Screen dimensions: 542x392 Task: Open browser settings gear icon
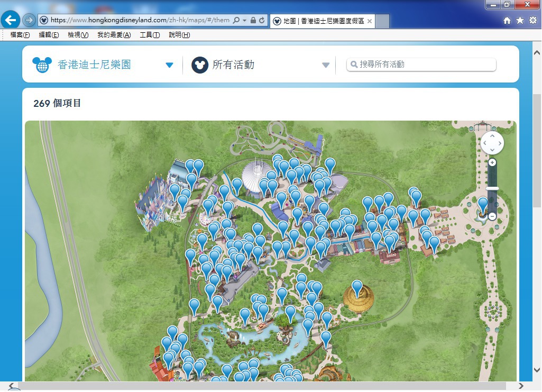(x=533, y=21)
